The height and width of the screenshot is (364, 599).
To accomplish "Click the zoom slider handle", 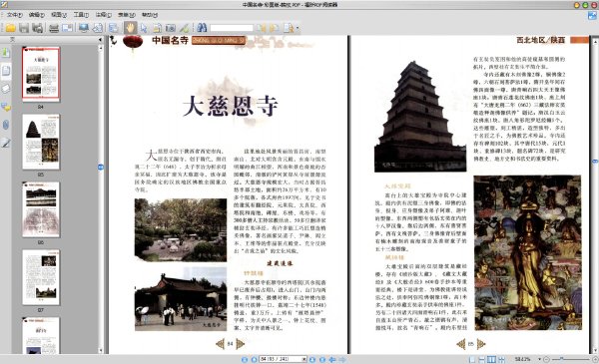I will point(561,359).
